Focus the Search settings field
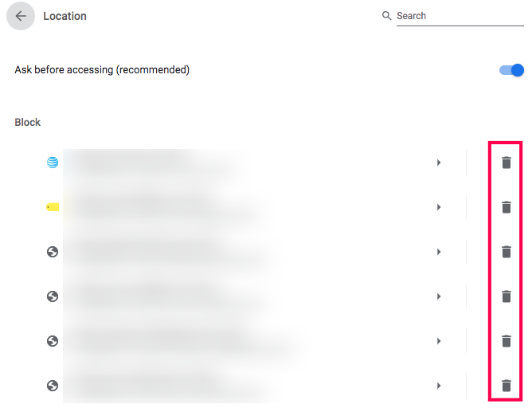The height and width of the screenshot is (408, 532). [x=460, y=16]
